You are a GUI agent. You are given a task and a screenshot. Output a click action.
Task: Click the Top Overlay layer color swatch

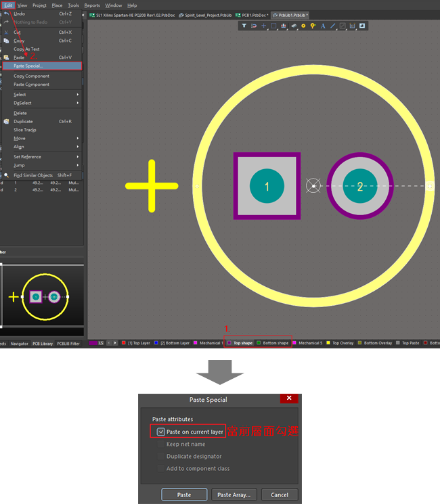click(x=330, y=343)
